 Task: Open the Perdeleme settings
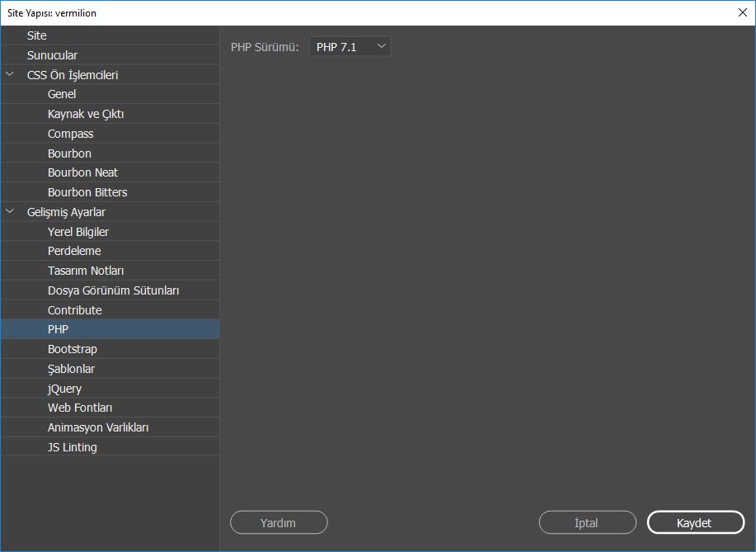tap(110, 251)
